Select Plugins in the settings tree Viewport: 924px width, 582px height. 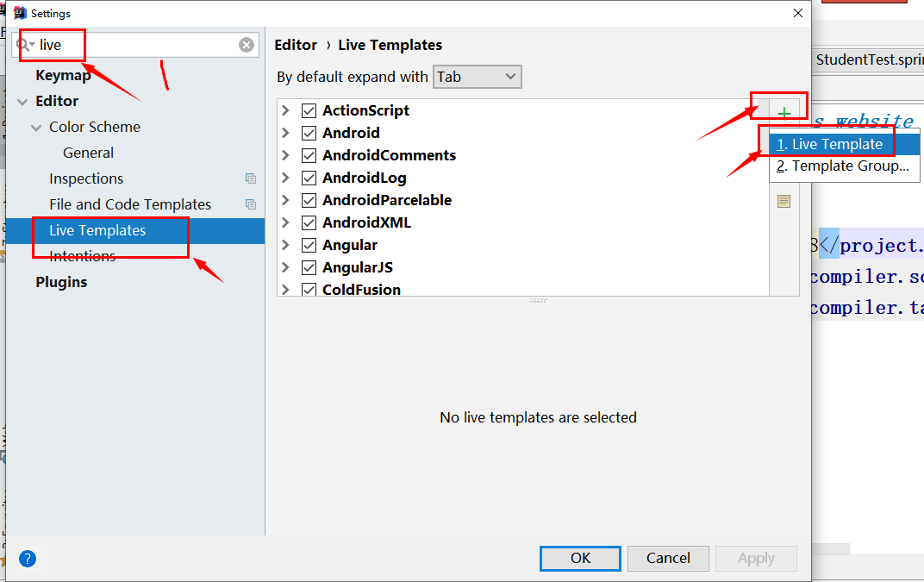[61, 282]
